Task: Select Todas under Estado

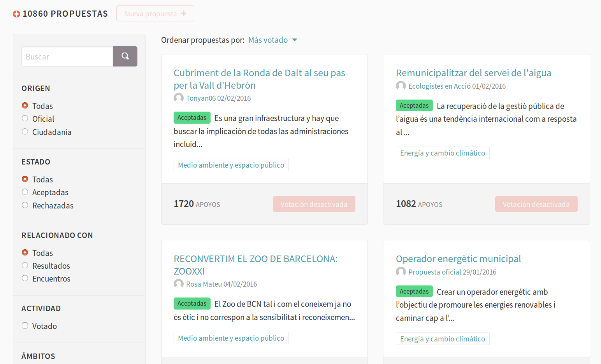Action: (x=25, y=179)
